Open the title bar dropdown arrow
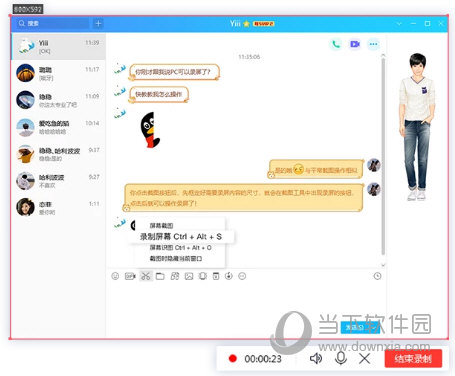This screenshot has width=455, height=376. pyautogui.click(x=399, y=24)
